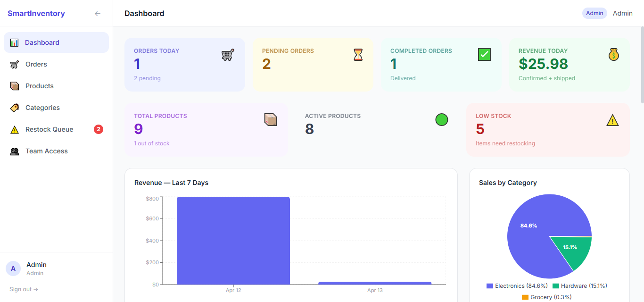Screen dimensions: 644x302
Task: Click the green circle icon in Active Products card
Action: tap(442, 120)
